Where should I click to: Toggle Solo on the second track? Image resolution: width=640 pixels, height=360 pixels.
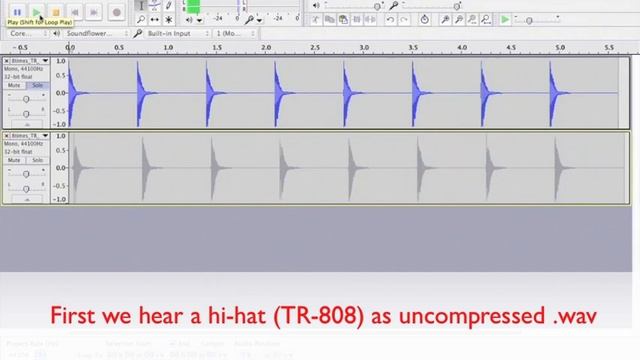[38, 160]
